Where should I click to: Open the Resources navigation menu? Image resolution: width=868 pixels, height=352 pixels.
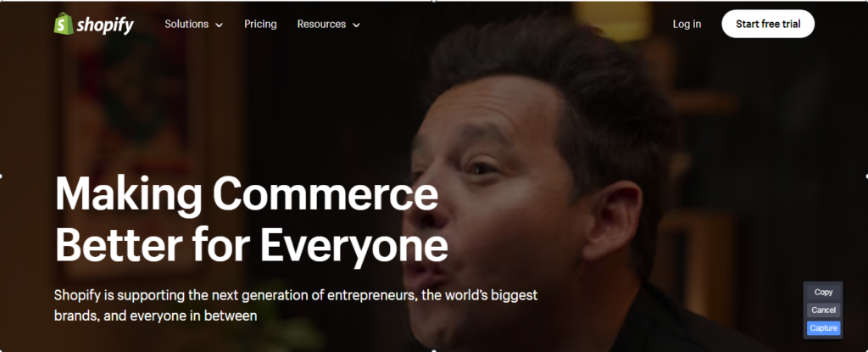coord(321,25)
